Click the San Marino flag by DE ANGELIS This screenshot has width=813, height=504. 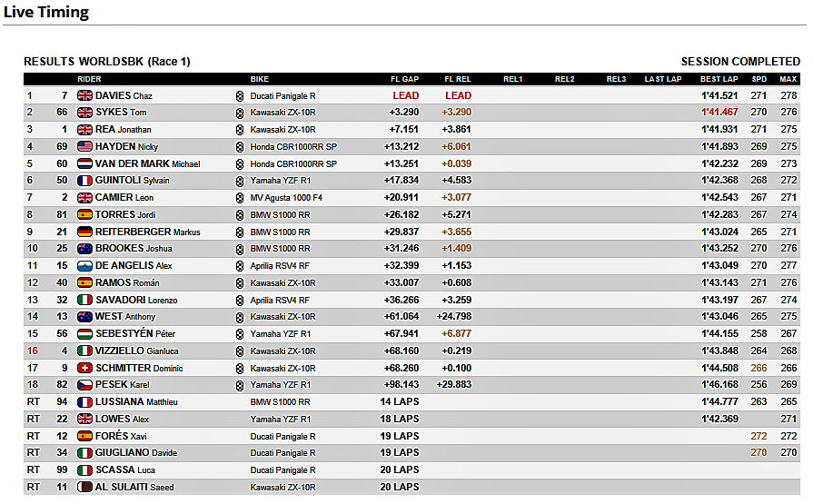click(84, 265)
